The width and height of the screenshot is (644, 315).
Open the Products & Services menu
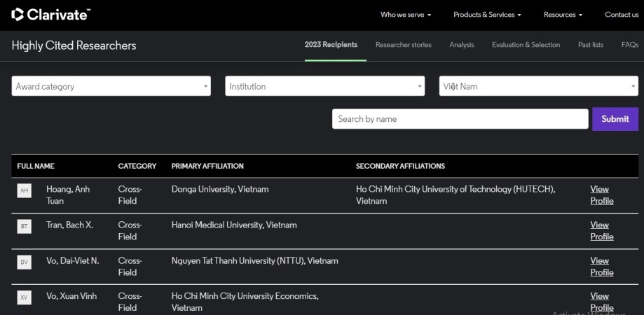(487, 15)
